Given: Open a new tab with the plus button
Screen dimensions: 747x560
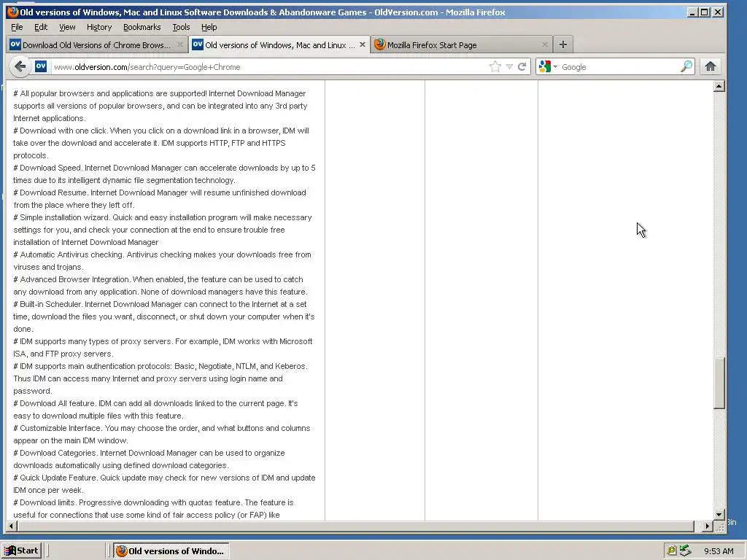Looking at the screenshot, I should [563, 44].
